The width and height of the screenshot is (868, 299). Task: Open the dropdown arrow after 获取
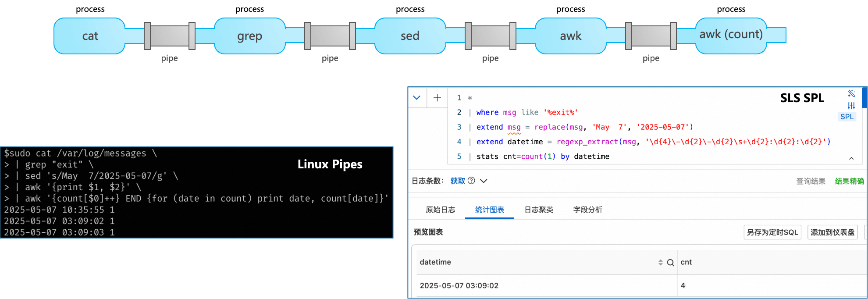coord(484,181)
